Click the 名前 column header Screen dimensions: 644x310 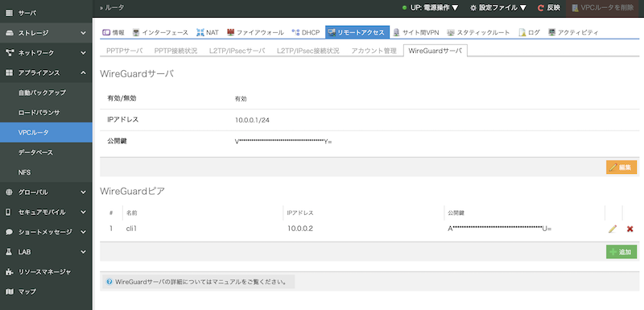[132, 213]
